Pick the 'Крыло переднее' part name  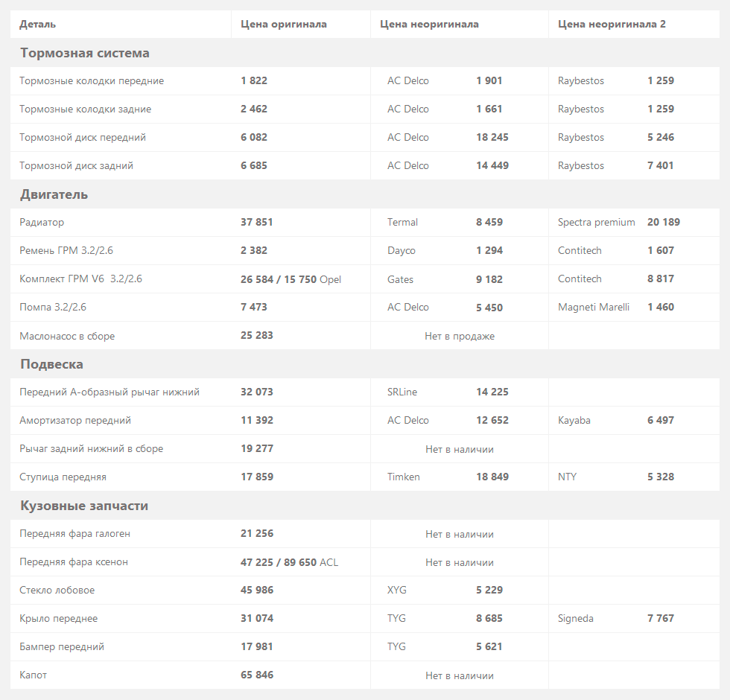(59, 619)
